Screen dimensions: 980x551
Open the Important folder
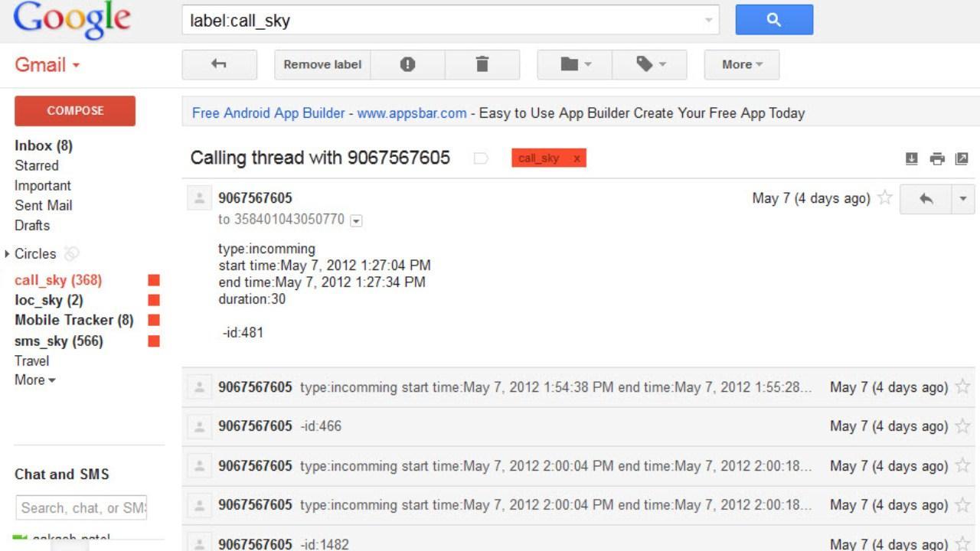point(43,185)
